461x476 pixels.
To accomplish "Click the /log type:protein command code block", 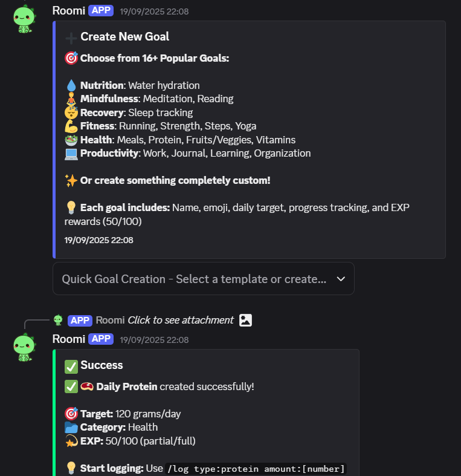I will pos(256,469).
